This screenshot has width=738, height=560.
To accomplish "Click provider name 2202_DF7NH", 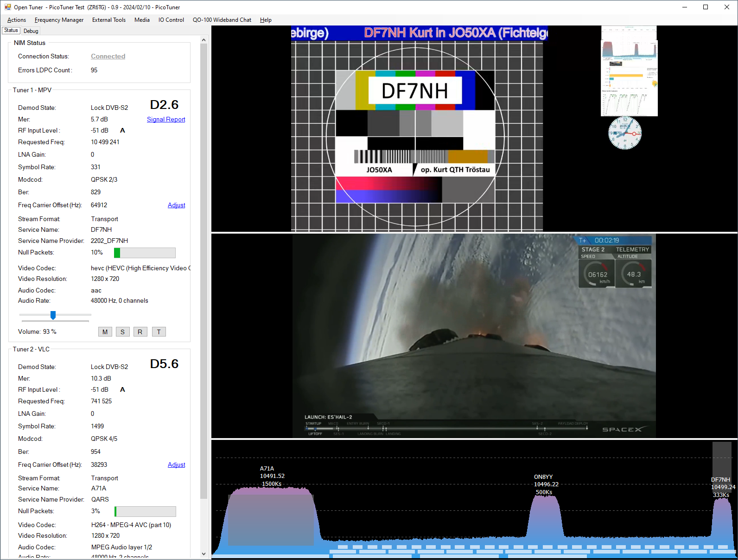I will (x=109, y=241).
